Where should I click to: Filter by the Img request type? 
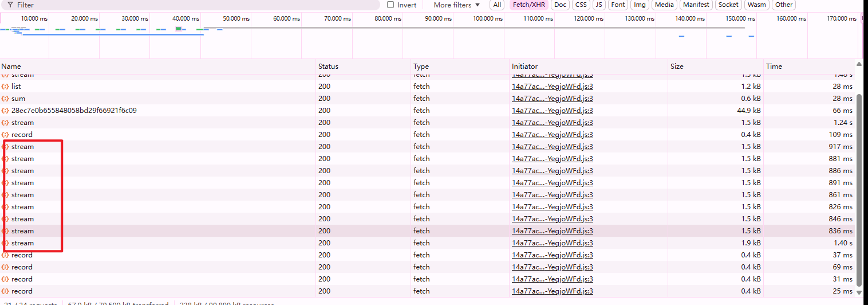pos(640,5)
